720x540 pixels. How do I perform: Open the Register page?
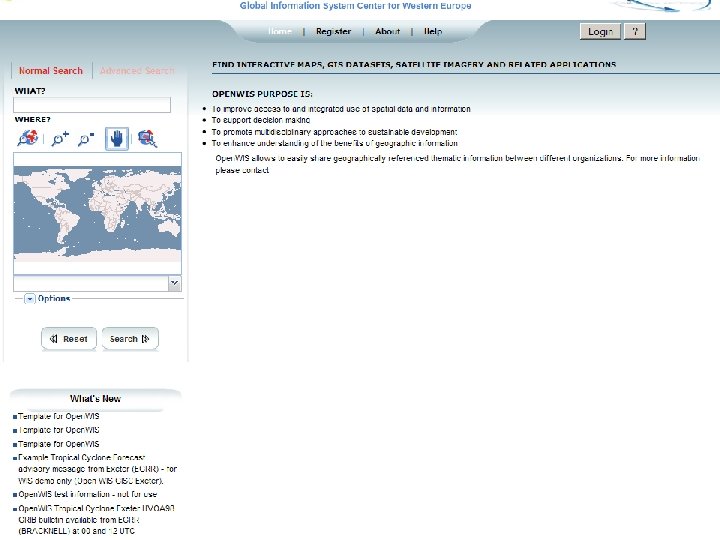[x=333, y=31]
